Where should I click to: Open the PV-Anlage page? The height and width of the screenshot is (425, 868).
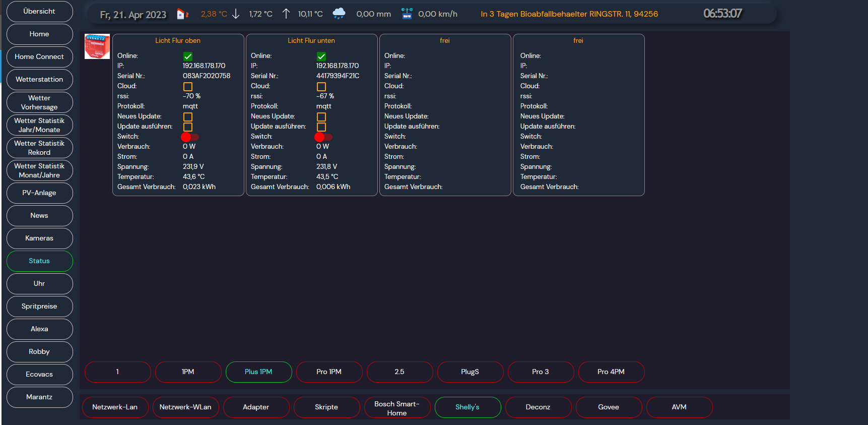tap(39, 193)
